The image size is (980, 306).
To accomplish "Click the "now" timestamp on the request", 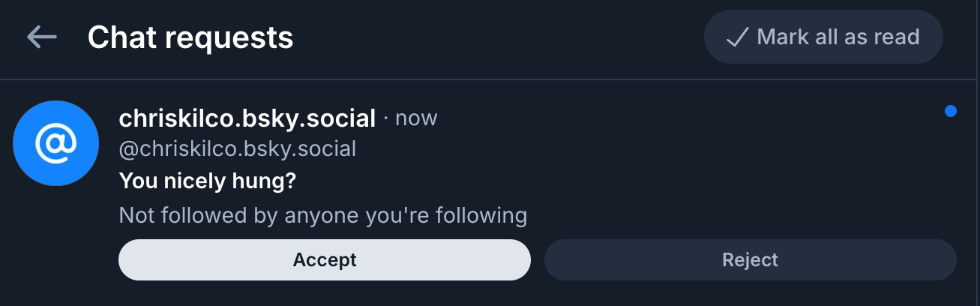I will 416,118.
